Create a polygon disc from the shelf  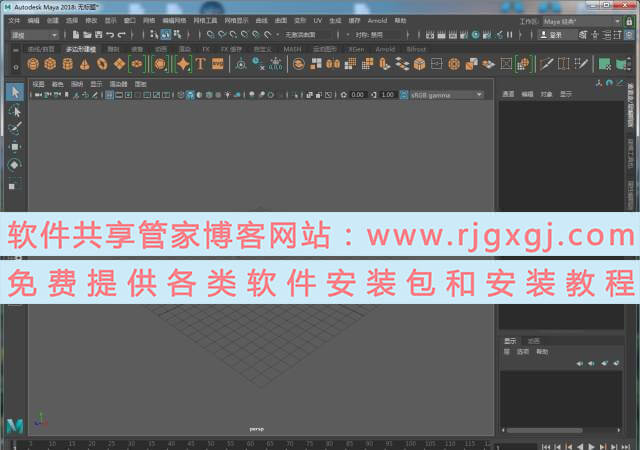tap(137, 64)
